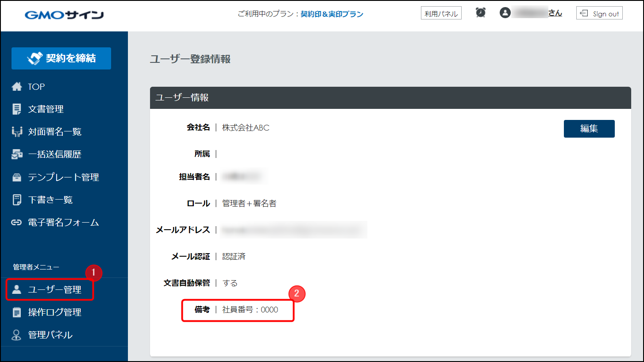Select 操作ログ管理 menu item
Image resolution: width=644 pixels, height=362 pixels.
[54, 312]
